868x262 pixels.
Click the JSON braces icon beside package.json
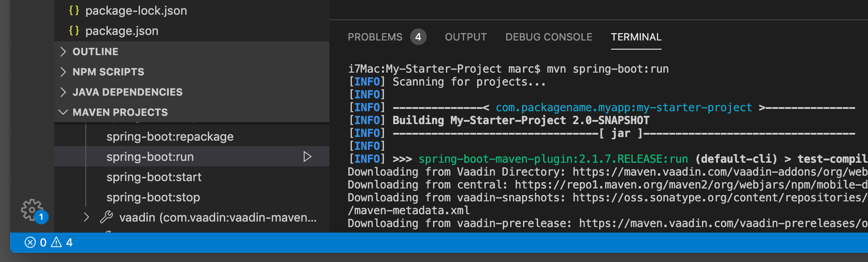(x=74, y=31)
